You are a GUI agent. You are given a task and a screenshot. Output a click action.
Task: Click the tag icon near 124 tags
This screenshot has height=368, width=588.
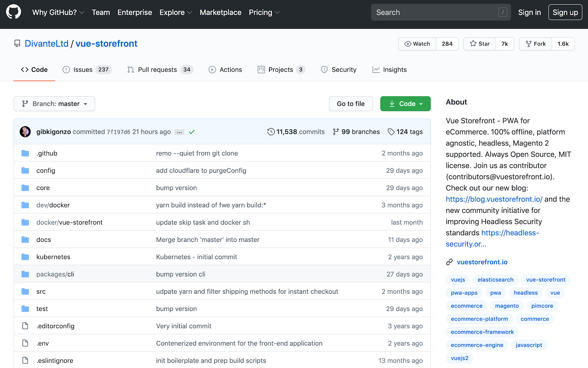391,132
